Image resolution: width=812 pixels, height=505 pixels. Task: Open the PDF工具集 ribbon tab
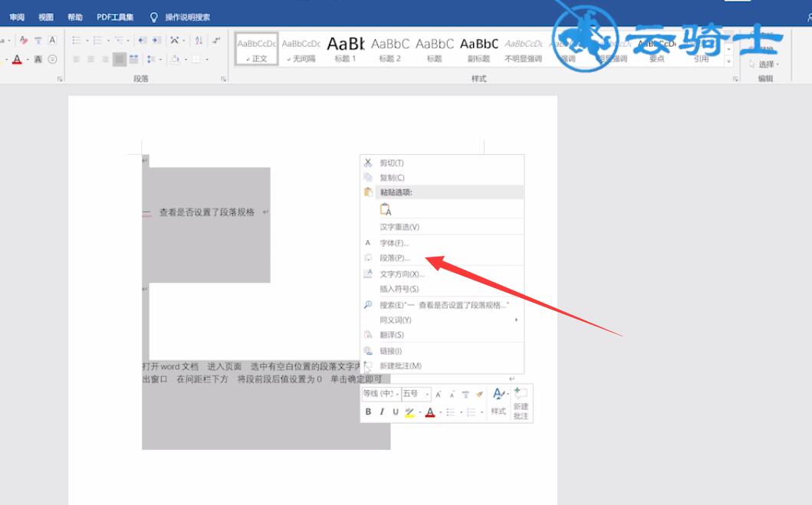tap(115, 17)
